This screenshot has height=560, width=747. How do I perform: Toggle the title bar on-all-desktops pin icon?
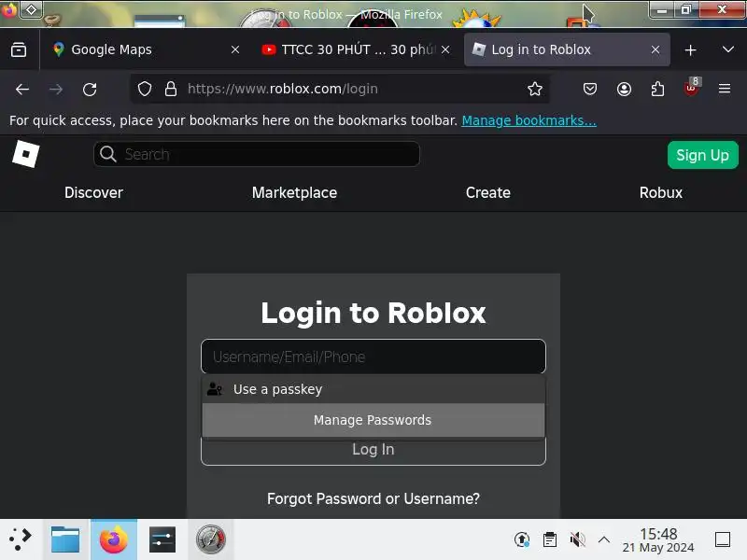(x=31, y=9)
